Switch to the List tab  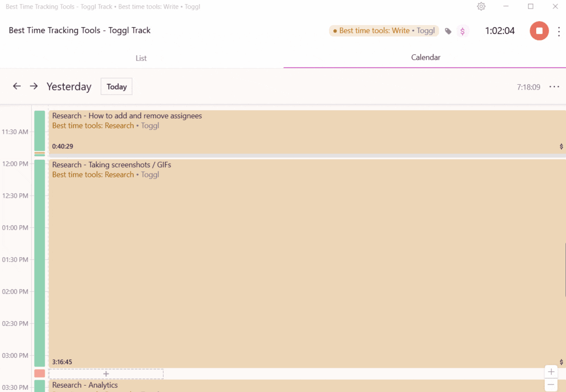pyautogui.click(x=141, y=58)
